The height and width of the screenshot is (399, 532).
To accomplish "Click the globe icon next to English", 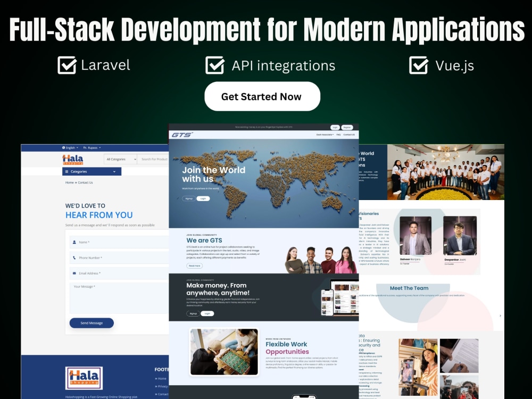I will point(64,148).
